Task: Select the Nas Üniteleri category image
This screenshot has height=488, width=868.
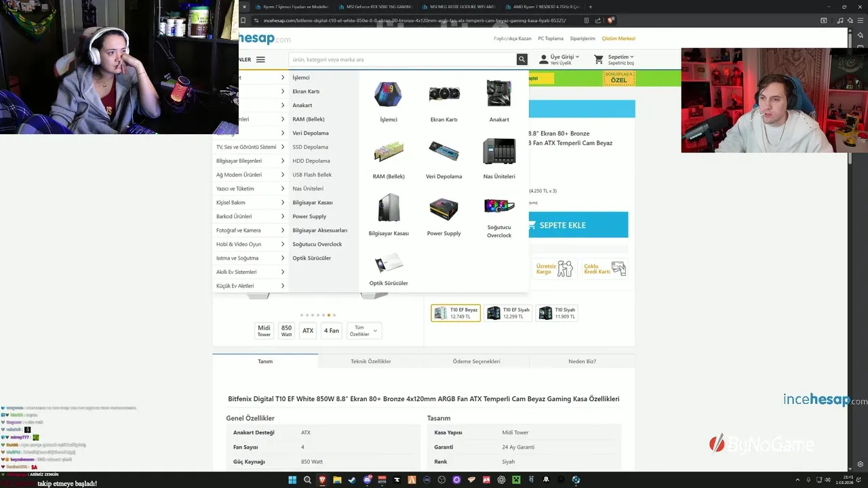Action: (x=499, y=151)
